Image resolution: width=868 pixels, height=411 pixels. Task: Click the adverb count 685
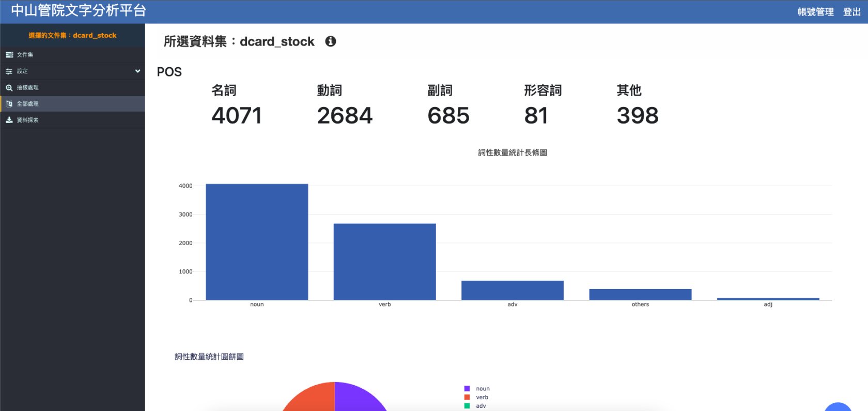pyautogui.click(x=448, y=115)
